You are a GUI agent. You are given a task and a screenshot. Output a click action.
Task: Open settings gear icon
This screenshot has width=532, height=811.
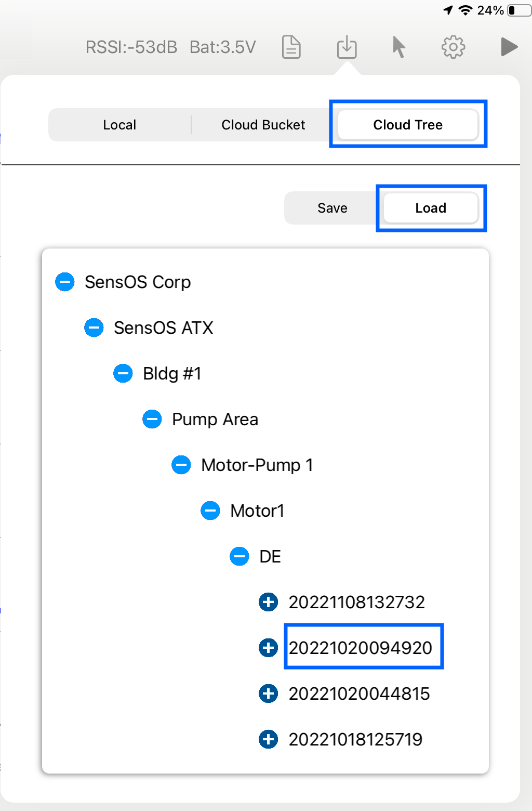453,47
